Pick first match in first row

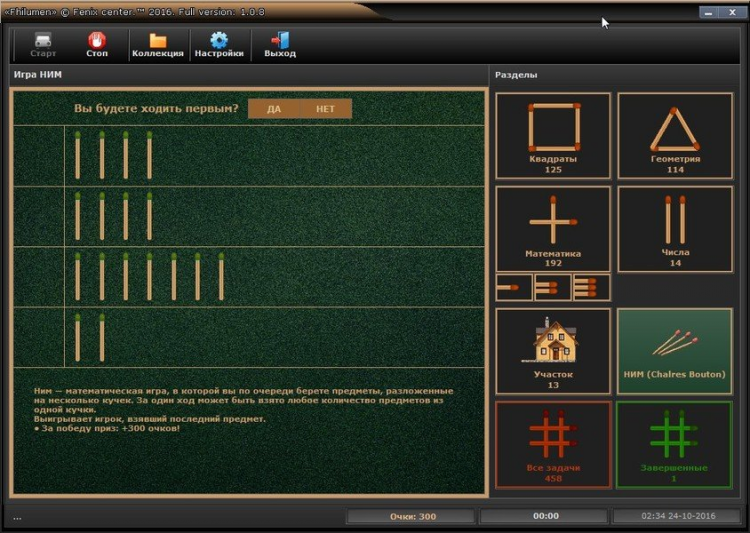(77, 155)
